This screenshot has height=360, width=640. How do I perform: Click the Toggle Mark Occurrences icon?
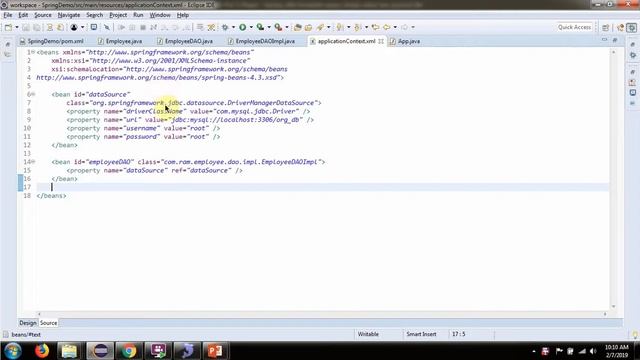(x=211, y=27)
